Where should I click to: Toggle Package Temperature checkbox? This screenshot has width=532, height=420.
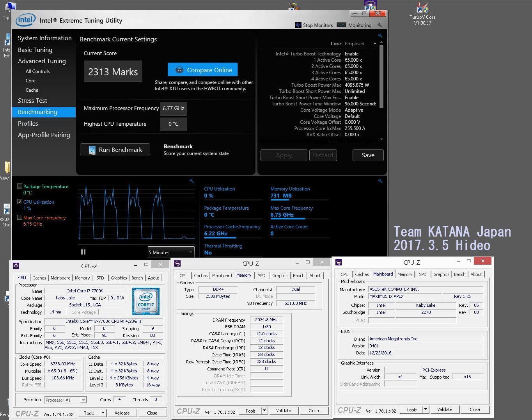20,186
